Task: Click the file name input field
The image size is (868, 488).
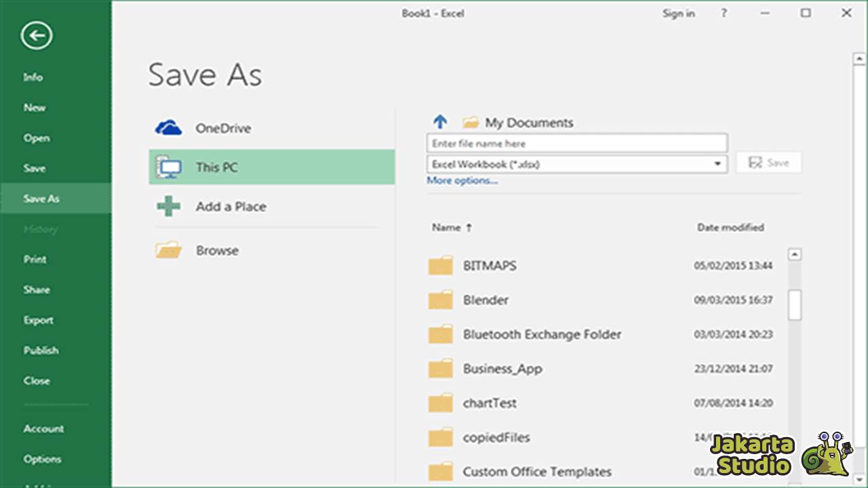Action: click(576, 143)
